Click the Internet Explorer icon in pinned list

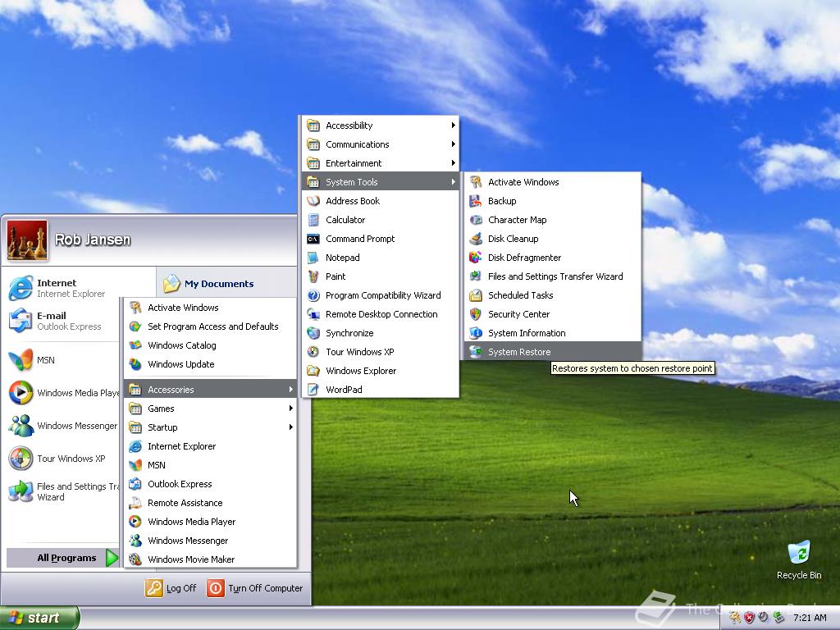21,288
